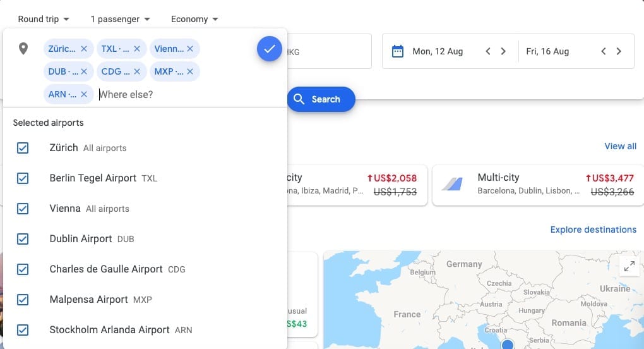Open the calendar icon for departure date
The height and width of the screenshot is (349, 644).
[398, 51]
